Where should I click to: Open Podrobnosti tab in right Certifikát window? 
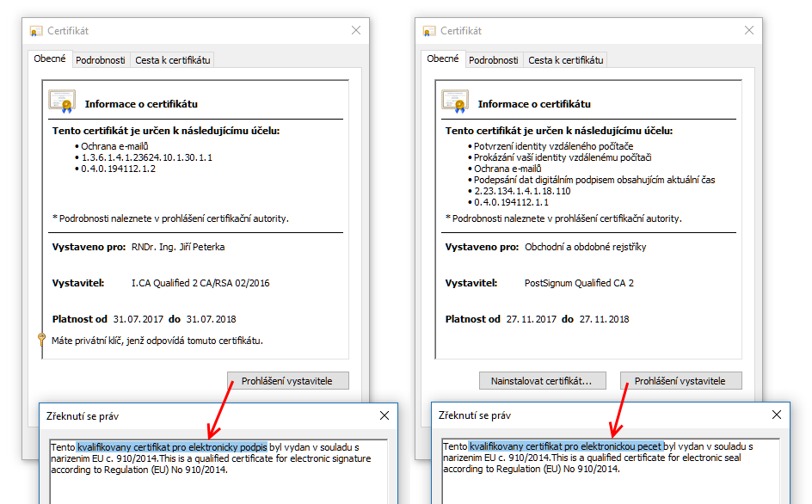(x=494, y=60)
